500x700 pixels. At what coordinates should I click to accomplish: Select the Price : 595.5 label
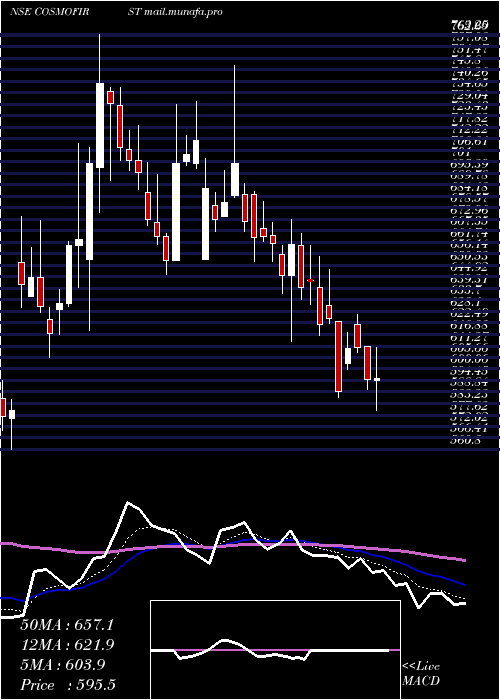(x=68, y=685)
